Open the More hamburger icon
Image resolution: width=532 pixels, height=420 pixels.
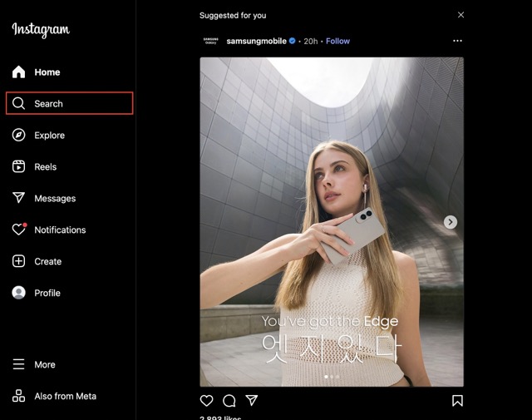coord(18,364)
